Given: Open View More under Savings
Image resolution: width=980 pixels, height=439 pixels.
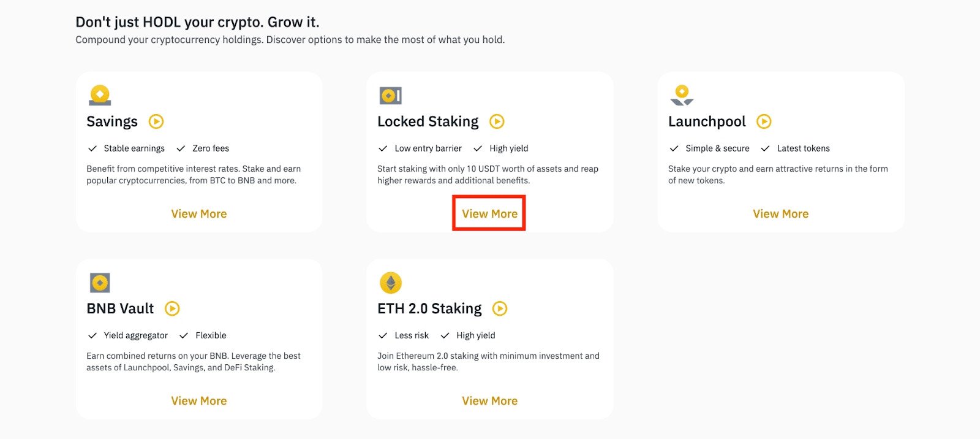Looking at the screenshot, I should (x=199, y=214).
